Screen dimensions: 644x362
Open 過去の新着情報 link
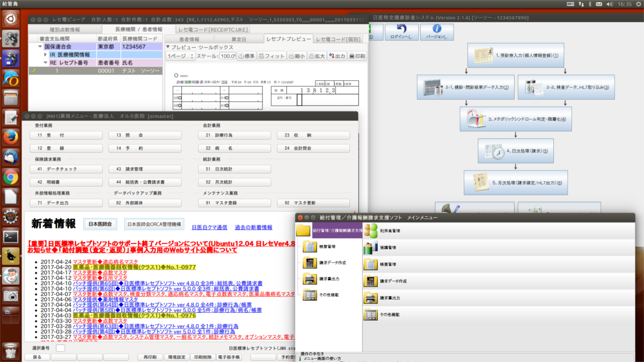[253, 227]
